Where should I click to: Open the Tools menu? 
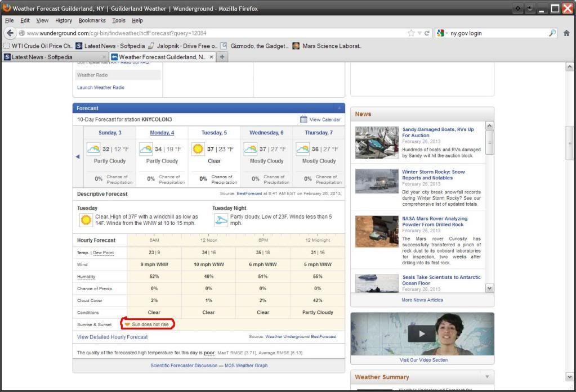pos(119,21)
